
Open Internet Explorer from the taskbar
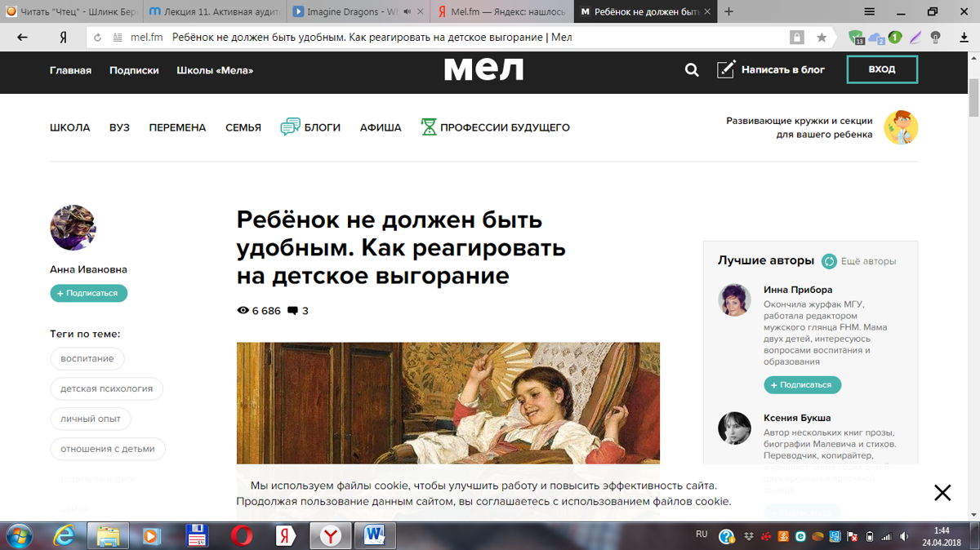click(x=64, y=536)
